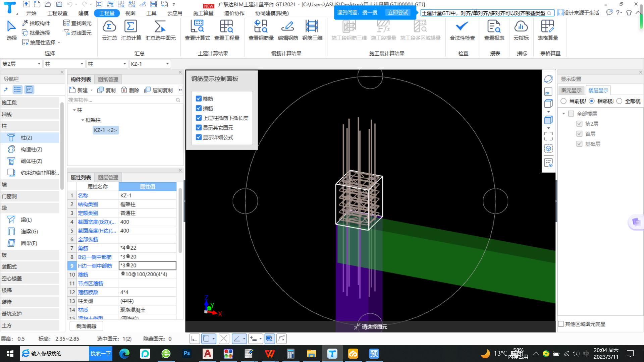Click 批量选择 batch select tool

pyautogui.click(x=36, y=33)
